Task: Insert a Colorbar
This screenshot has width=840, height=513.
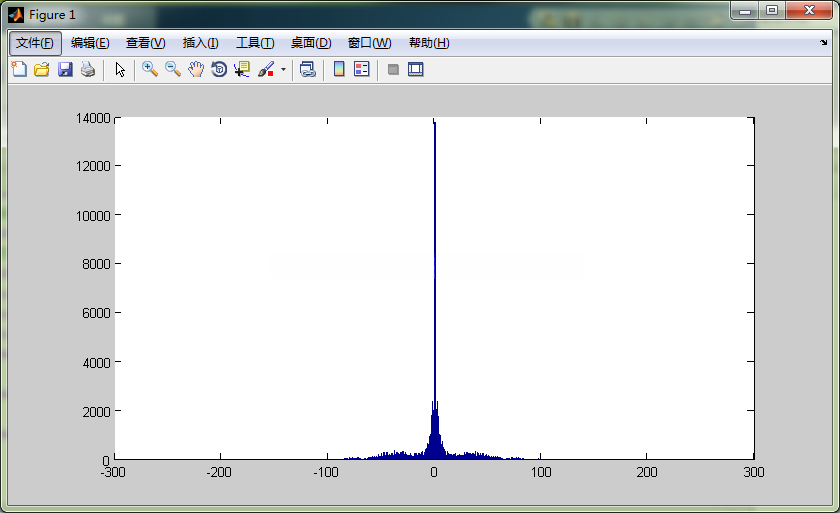Action: (339, 69)
